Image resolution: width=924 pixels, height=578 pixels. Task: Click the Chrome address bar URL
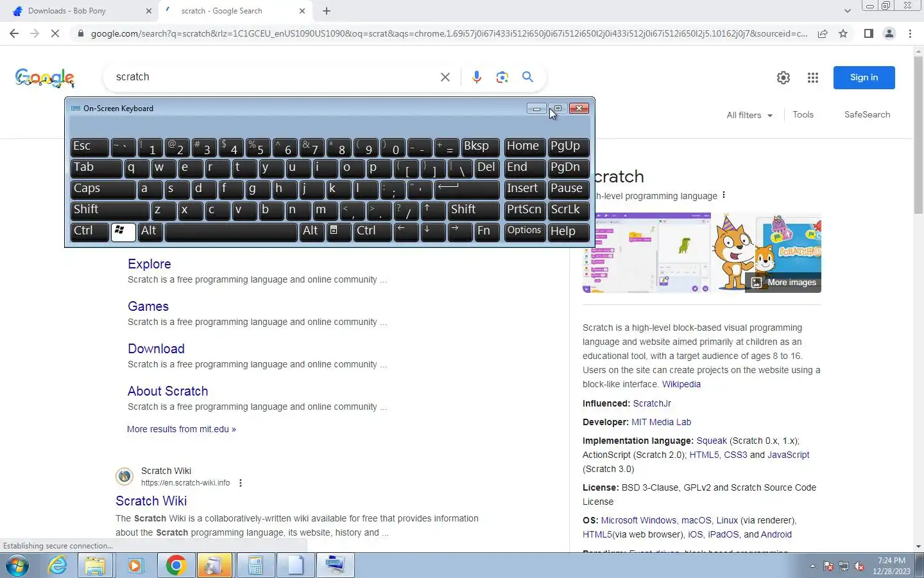coord(449,33)
